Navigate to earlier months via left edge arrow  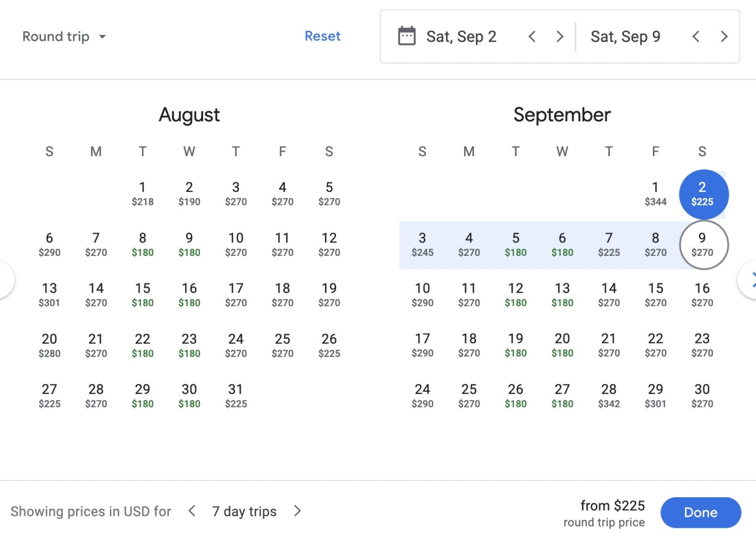click(4, 280)
